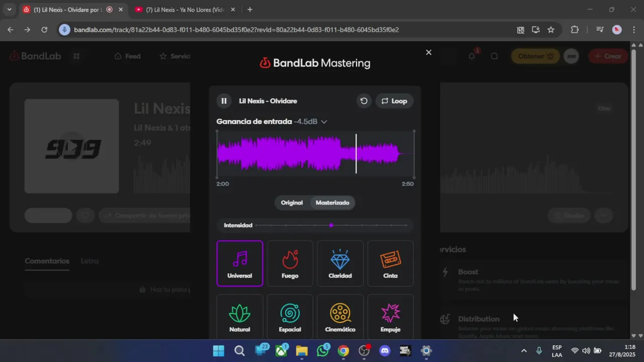Viewport: 644px width, 362px height.
Task: Pick the Claridad diamond preset
Action: (340, 263)
